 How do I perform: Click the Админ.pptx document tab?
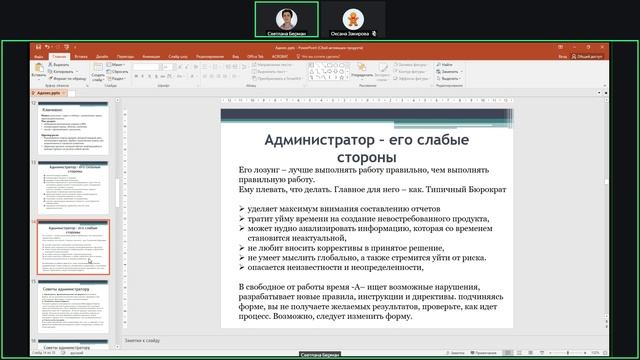coord(49,93)
